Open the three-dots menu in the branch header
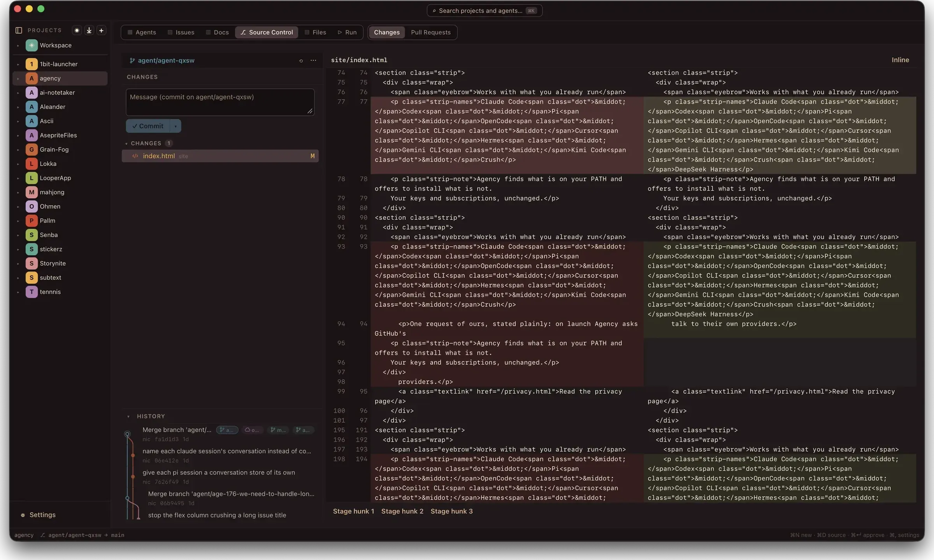Viewport: 934px width, 560px height. [x=313, y=60]
